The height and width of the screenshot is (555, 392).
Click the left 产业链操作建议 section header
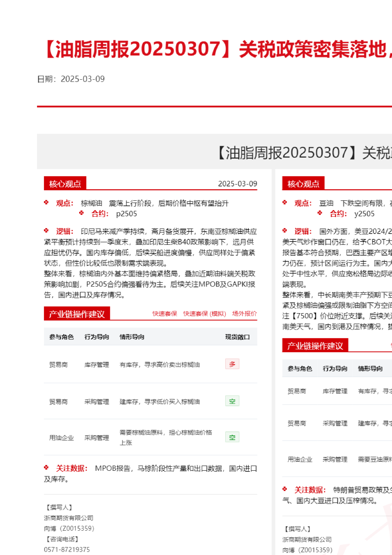77,314
